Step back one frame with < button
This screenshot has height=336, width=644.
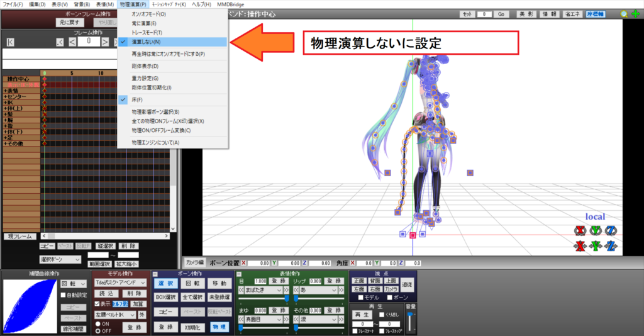72,42
